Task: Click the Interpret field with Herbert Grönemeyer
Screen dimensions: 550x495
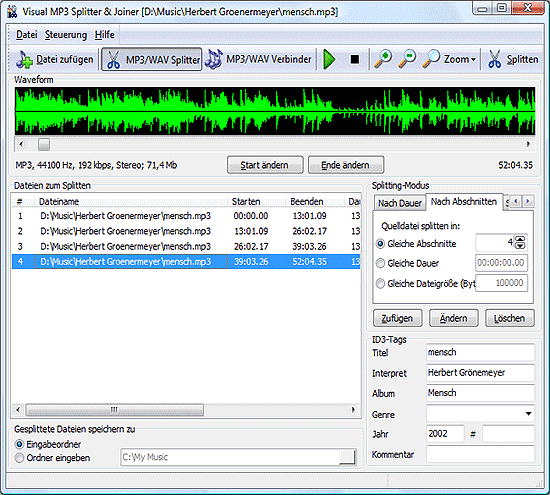Action: point(481,373)
